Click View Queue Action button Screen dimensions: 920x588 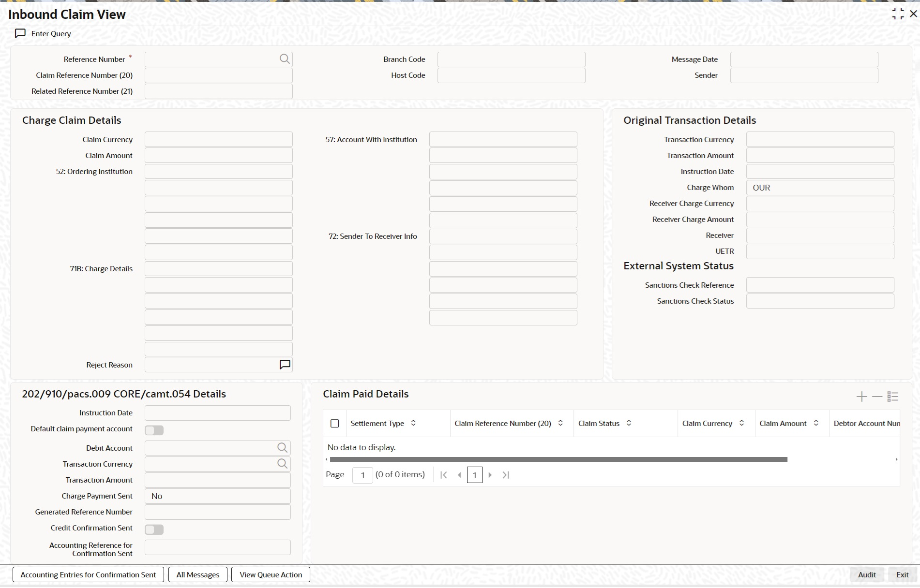[x=271, y=574]
